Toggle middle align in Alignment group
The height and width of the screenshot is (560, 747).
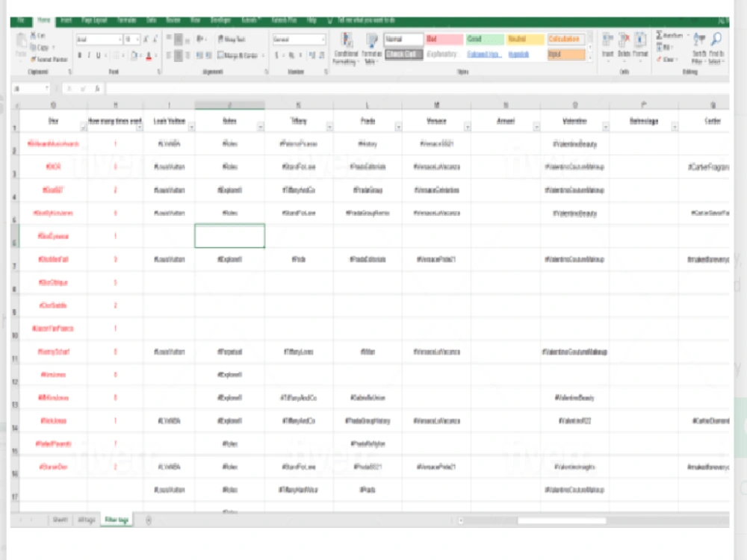pos(179,39)
